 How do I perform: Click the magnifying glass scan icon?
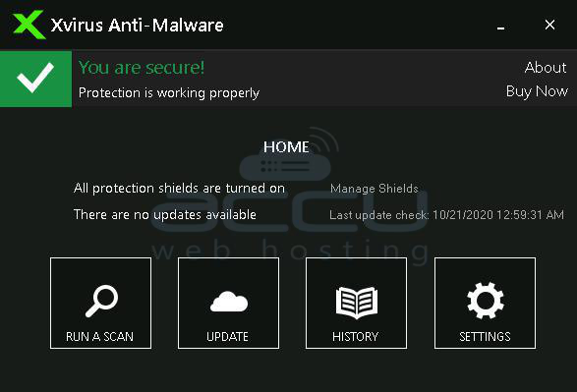(101, 301)
